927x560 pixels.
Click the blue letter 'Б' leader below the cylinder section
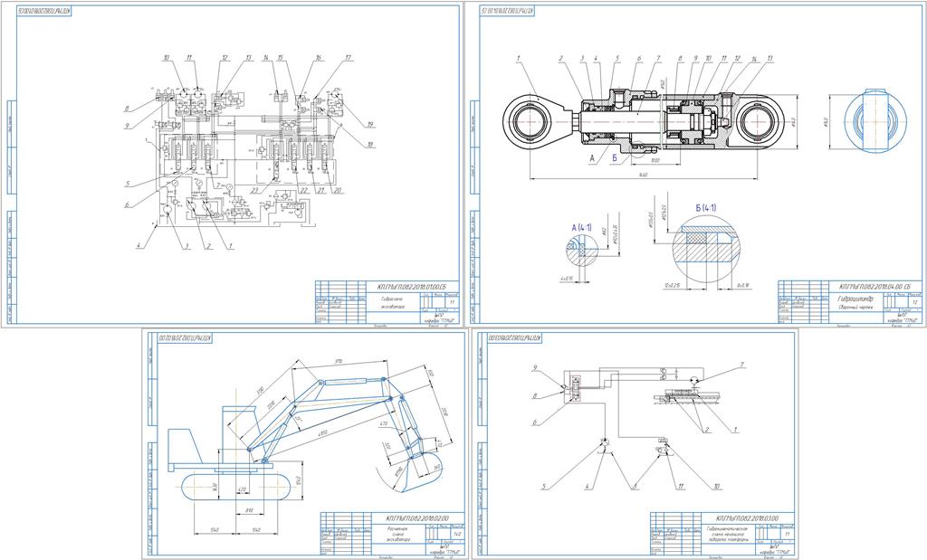click(x=615, y=158)
